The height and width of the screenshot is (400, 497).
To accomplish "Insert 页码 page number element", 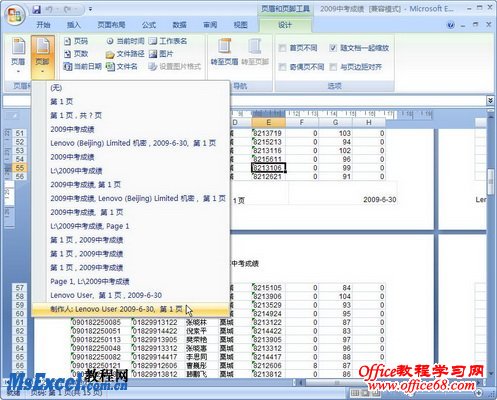I will pos(76,41).
